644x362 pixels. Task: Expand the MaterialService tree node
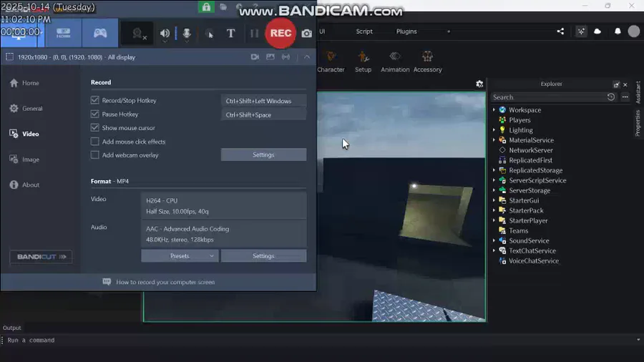click(x=494, y=140)
